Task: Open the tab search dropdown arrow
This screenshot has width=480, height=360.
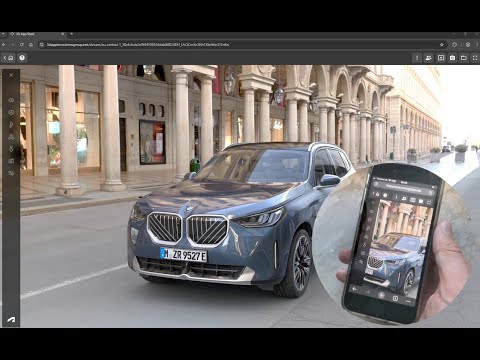Action: 3,34
